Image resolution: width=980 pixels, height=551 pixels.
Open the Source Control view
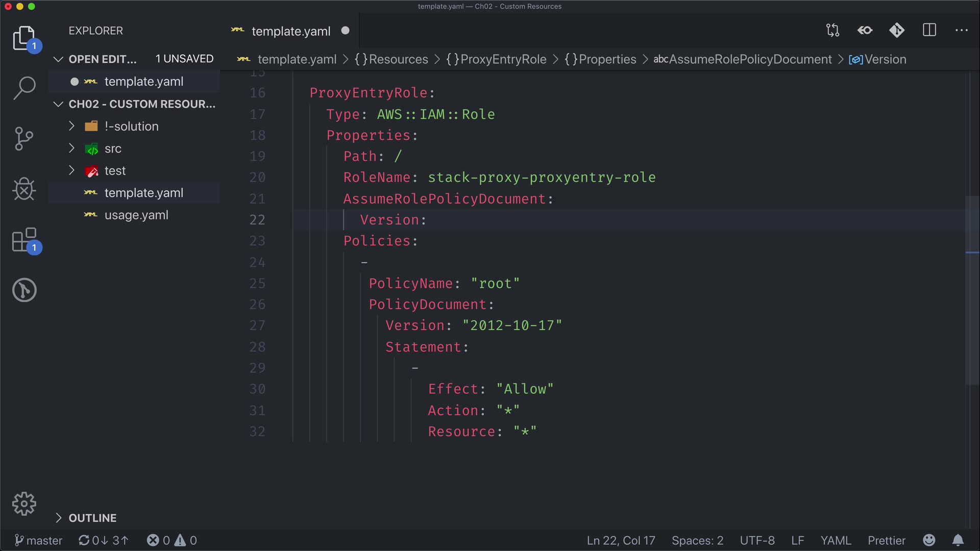pos(24,138)
